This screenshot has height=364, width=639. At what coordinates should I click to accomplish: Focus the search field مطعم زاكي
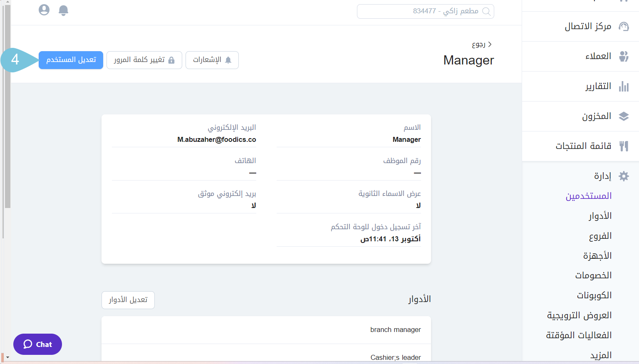click(x=425, y=11)
